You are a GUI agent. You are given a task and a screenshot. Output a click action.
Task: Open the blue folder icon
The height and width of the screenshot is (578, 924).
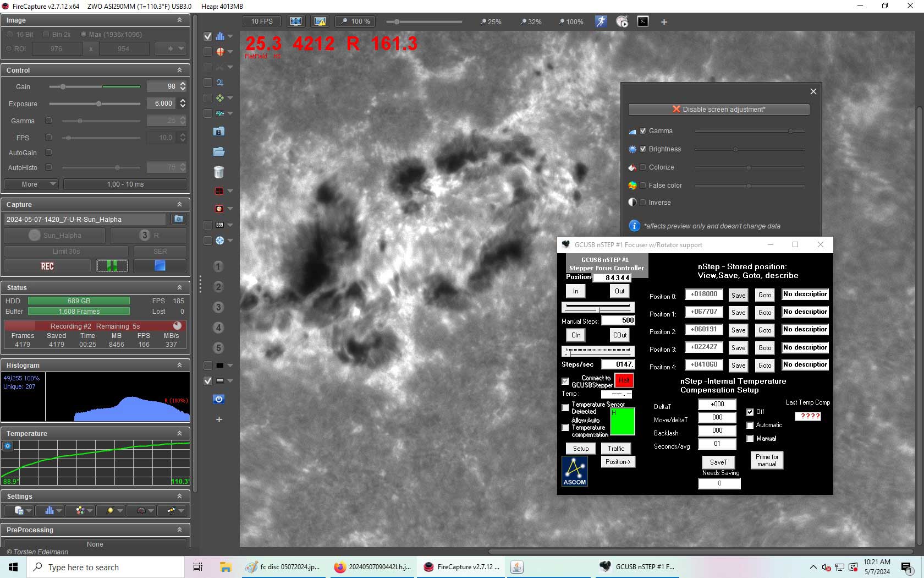[219, 151]
